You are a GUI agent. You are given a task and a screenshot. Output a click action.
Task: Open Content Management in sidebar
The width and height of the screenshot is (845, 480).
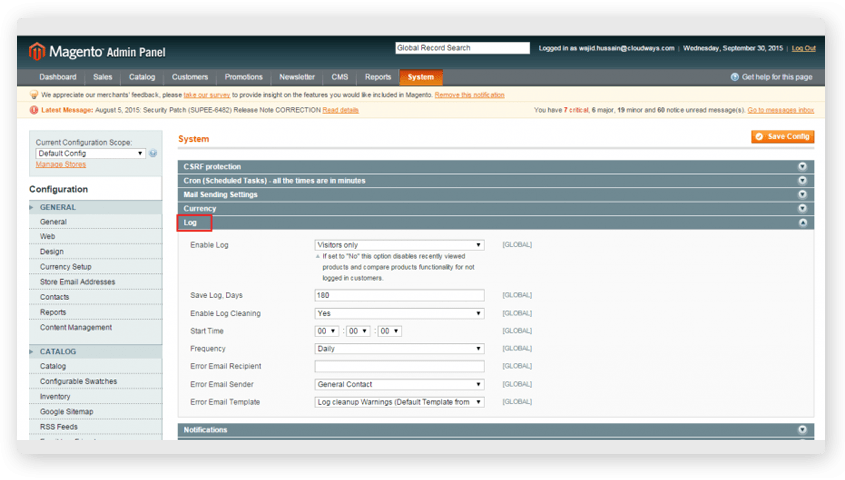(76, 328)
